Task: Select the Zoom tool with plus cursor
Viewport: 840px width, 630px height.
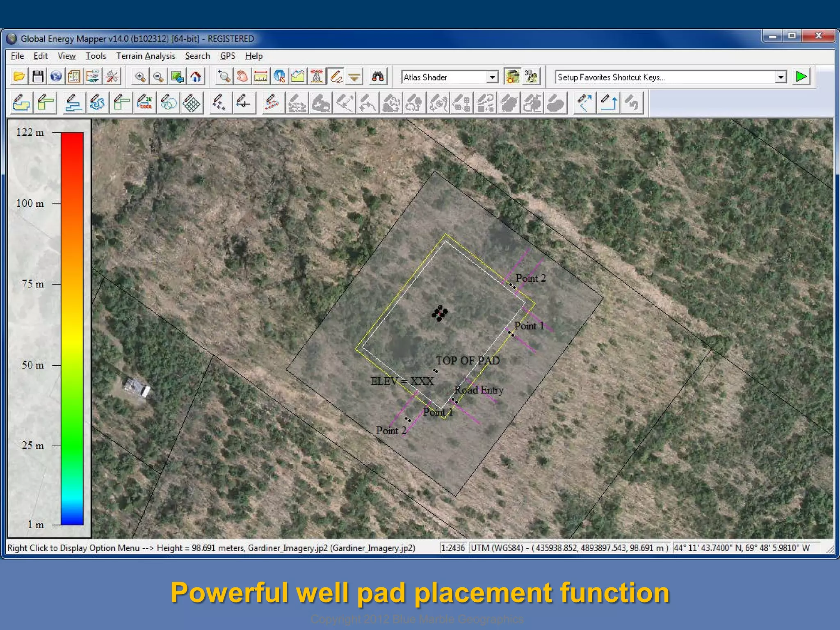Action: [224, 77]
